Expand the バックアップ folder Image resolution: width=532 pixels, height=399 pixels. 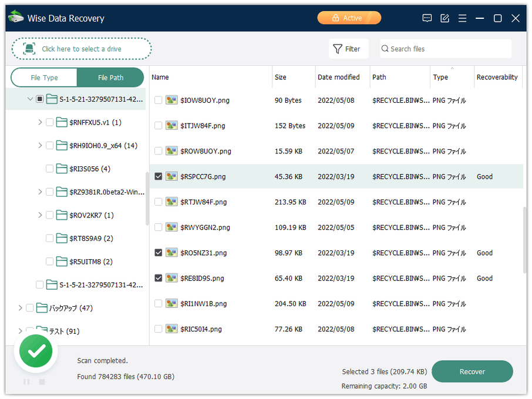(x=21, y=308)
